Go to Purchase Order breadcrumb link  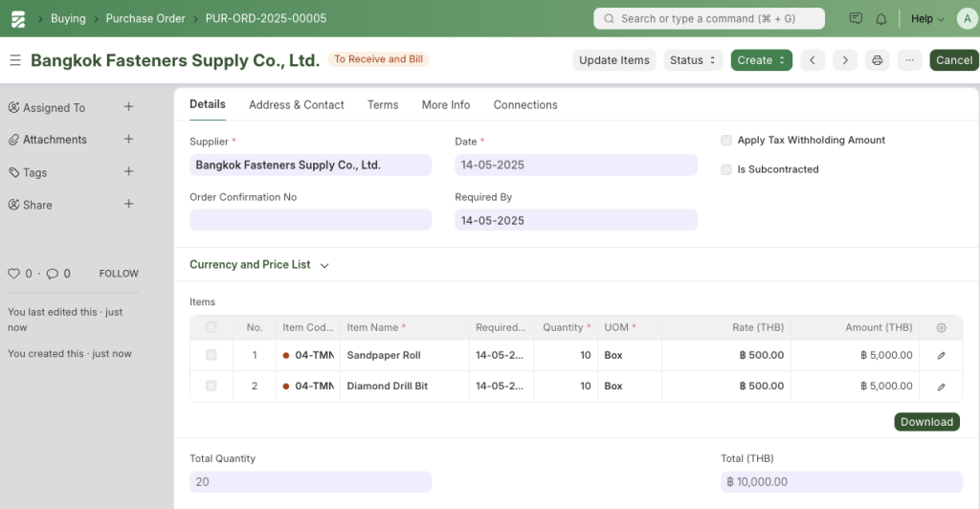pyautogui.click(x=145, y=19)
